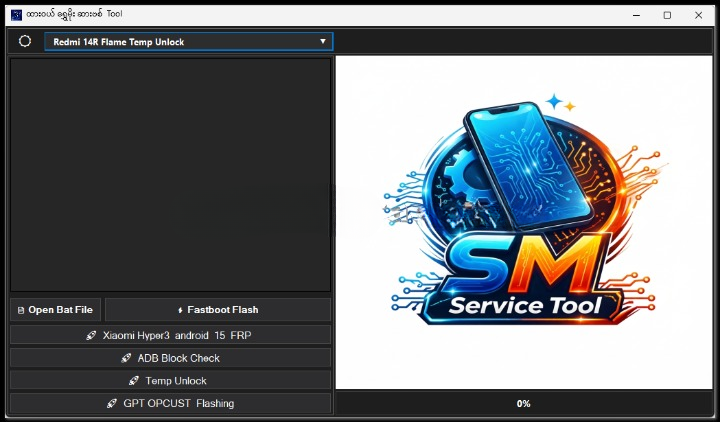Click the rocket icon next to ADB Block Check
The image size is (720, 422).
pyautogui.click(x=127, y=358)
